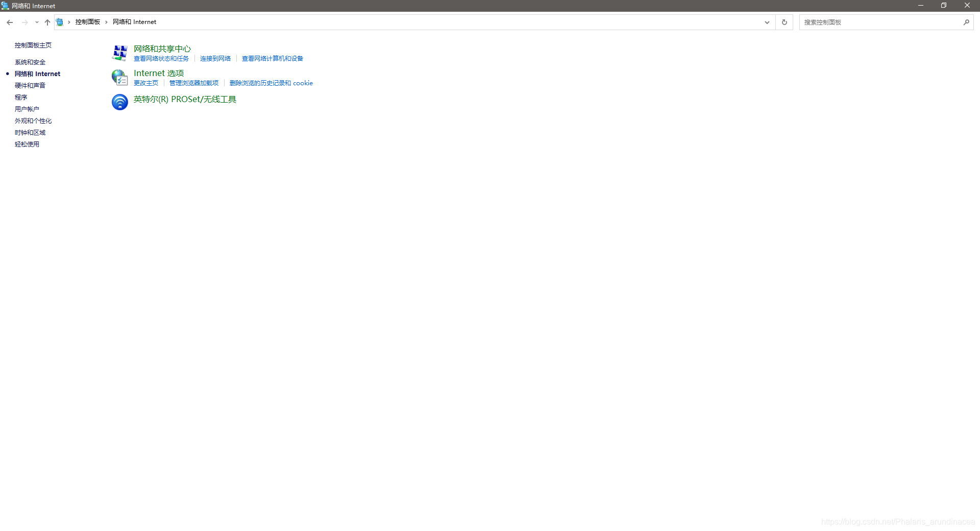Refresh the current Control Panel page
Screen dimensions: 980x531
click(x=785, y=22)
